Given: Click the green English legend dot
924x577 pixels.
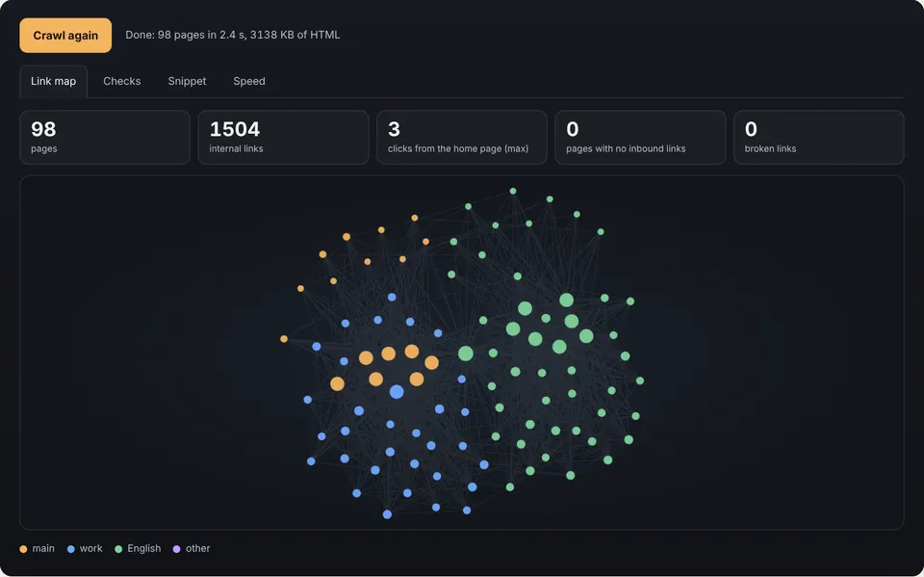Looking at the screenshot, I should pyautogui.click(x=118, y=549).
